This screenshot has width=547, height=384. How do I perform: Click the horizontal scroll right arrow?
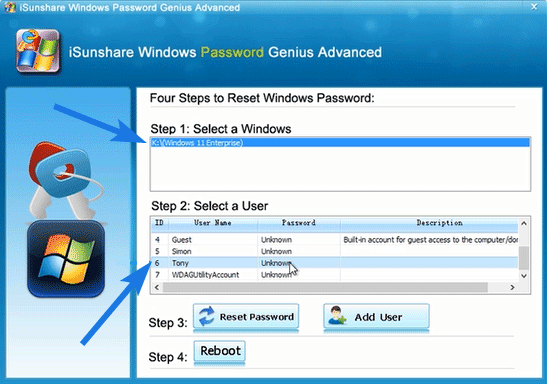tap(512, 287)
